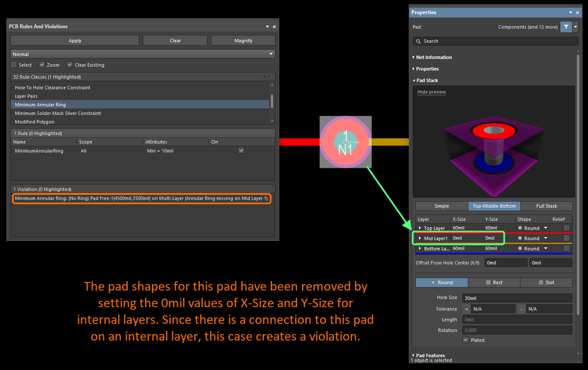Select the Rect hole shape option
588x370 pixels.
[x=494, y=282]
